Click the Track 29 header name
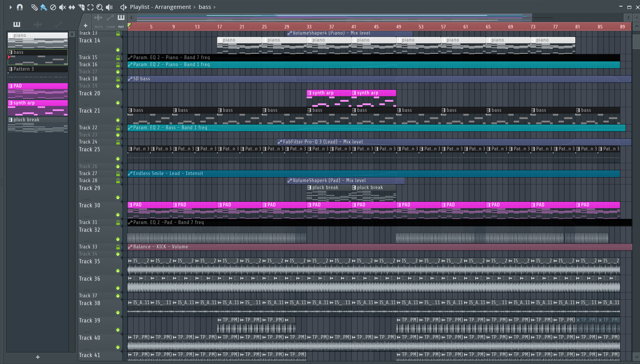Viewport: 640px width, 364px height. 90,188
